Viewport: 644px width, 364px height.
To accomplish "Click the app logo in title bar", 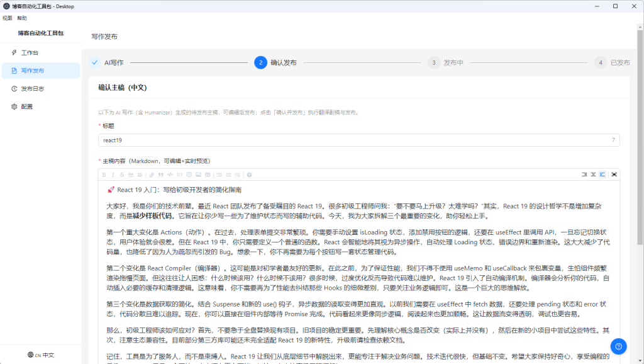I will (6, 6).
